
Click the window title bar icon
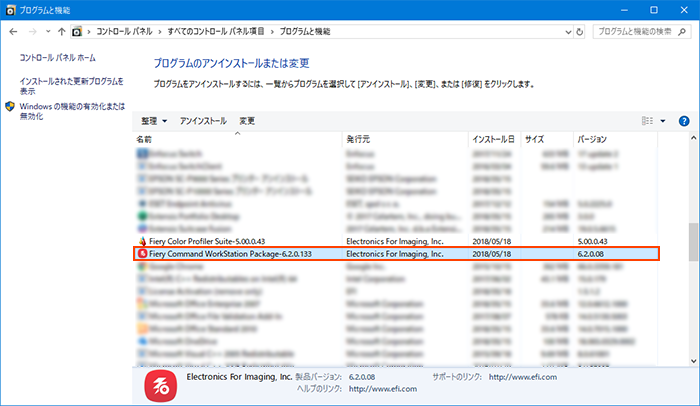pos(10,10)
